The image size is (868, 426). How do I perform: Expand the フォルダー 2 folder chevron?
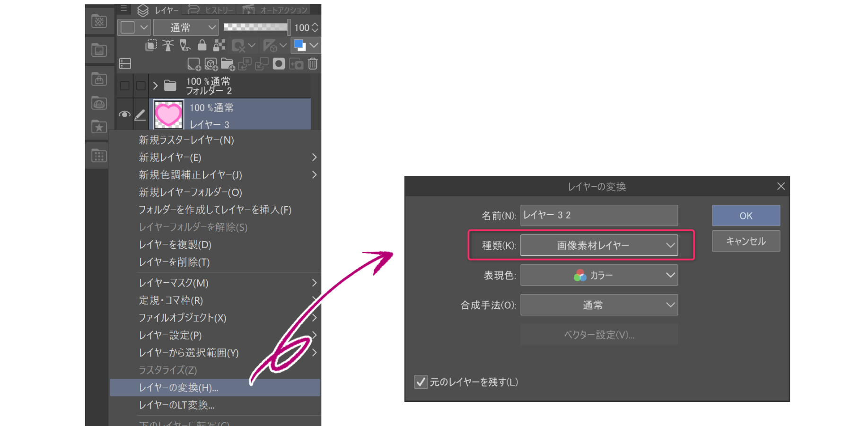[x=155, y=86]
